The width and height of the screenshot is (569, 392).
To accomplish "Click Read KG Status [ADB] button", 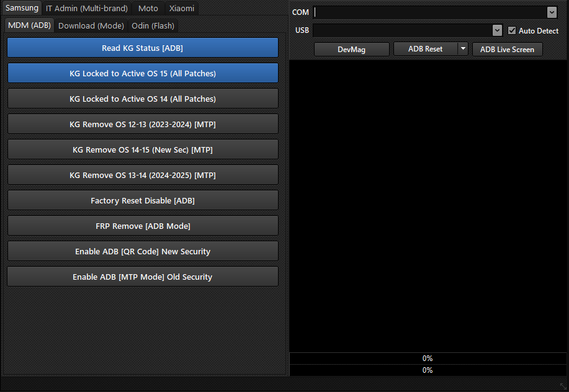I will click(x=143, y=48).
